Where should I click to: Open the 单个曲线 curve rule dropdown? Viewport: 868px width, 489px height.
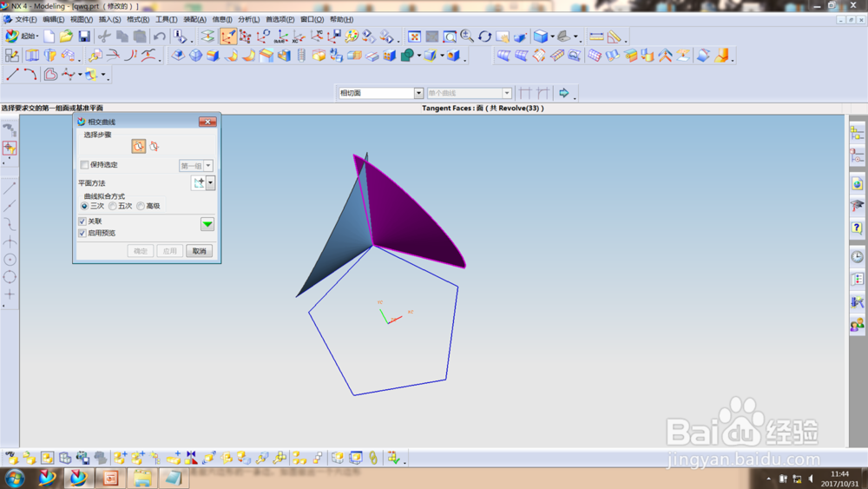(x=507, y=93)
